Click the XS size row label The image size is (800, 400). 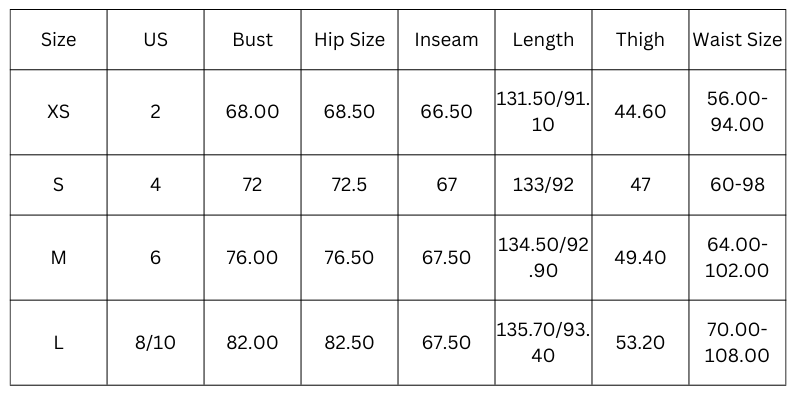(x=58, y=112)
